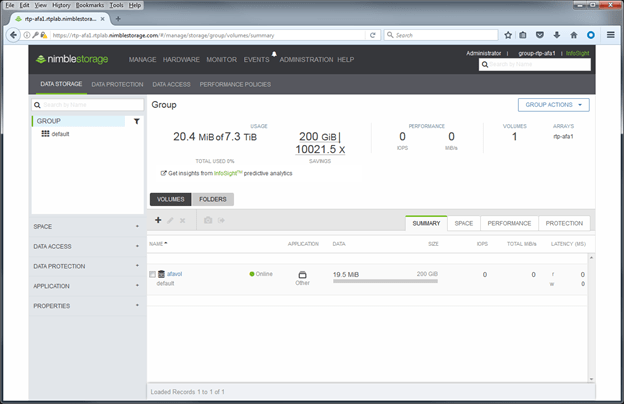Open the HARDWARE menu
Image resolution: width=624 pixels, height=404 pixels.
(x=181, y=60)
